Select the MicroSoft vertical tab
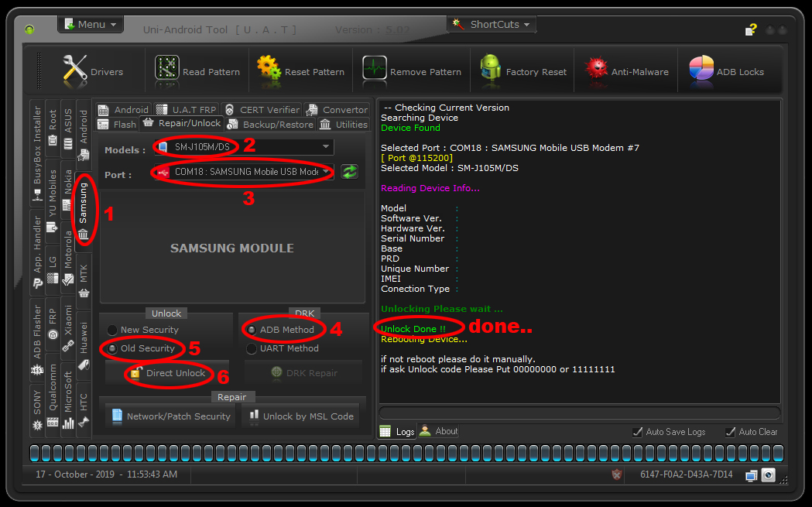This screenshot has width=812, height=507. click(x=68, y=400)
